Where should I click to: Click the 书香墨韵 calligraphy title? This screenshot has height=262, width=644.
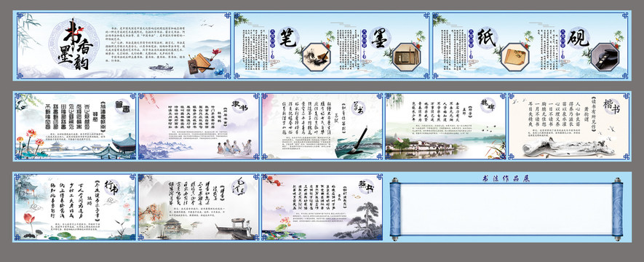76,44
